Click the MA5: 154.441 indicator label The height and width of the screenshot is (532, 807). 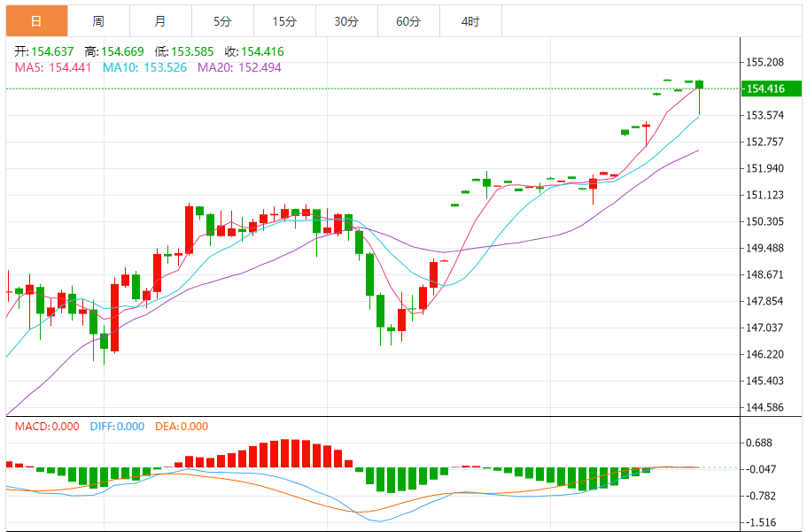click(53, 67)
